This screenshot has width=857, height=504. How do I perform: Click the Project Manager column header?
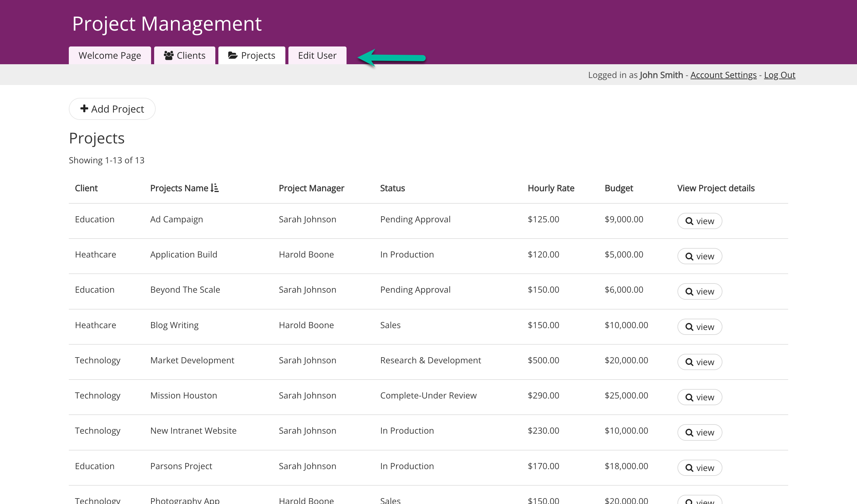312,188
